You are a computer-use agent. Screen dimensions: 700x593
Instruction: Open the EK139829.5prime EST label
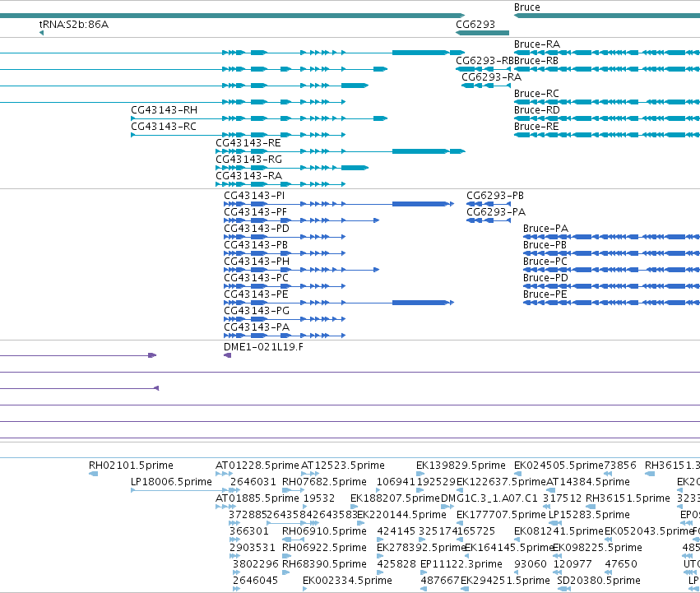461,466
